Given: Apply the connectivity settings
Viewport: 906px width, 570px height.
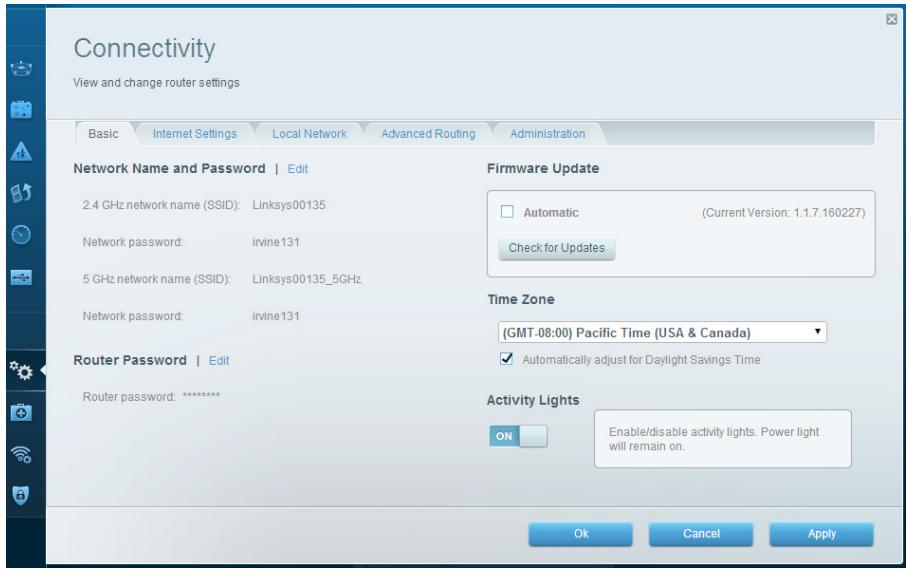Looking at the screenshot, I should coord(821,534).
